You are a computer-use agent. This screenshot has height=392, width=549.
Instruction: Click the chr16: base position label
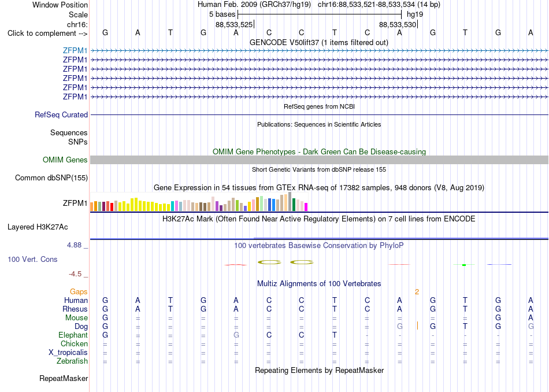[77, 24]
